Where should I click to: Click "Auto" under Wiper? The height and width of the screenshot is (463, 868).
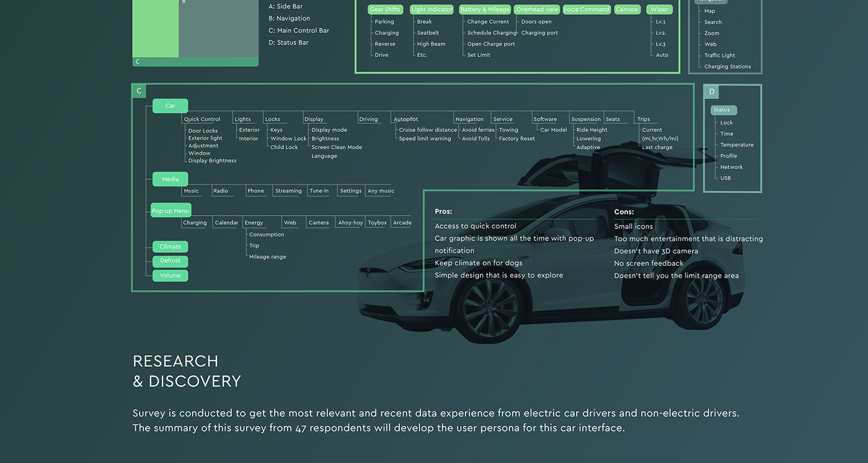pos(662,55)
